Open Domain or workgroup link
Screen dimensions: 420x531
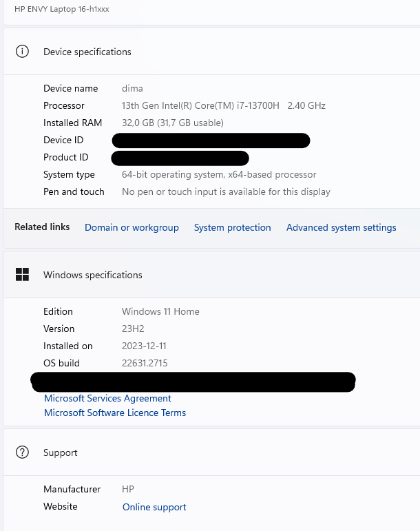[132, 227]
